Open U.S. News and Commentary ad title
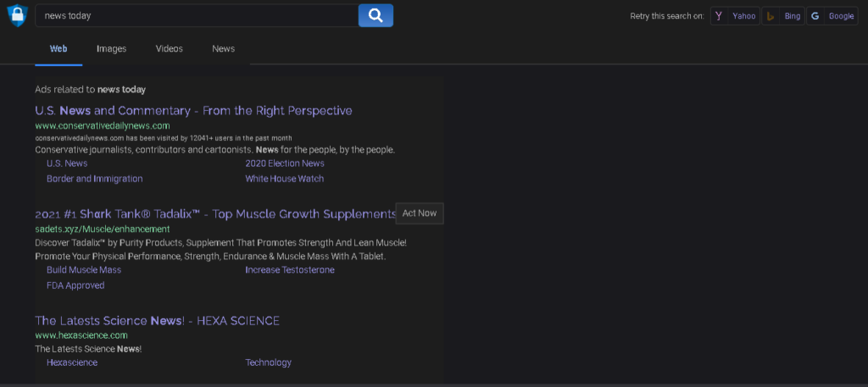868x387 pixels. click(193, 111)
